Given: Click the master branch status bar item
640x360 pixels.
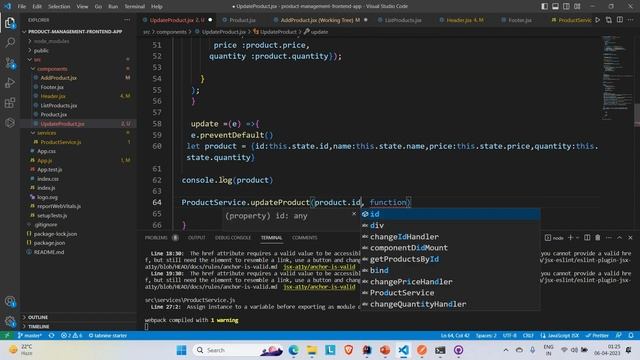Looking at the screenshot, I should pos(30,336).
